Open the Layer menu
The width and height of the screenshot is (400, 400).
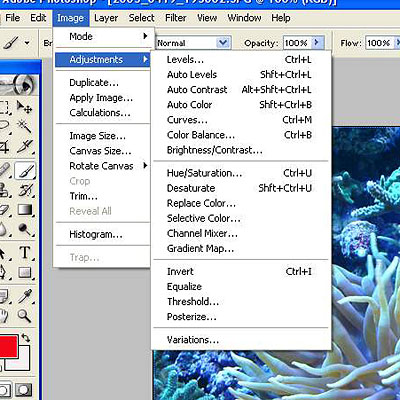click(106, 18)
